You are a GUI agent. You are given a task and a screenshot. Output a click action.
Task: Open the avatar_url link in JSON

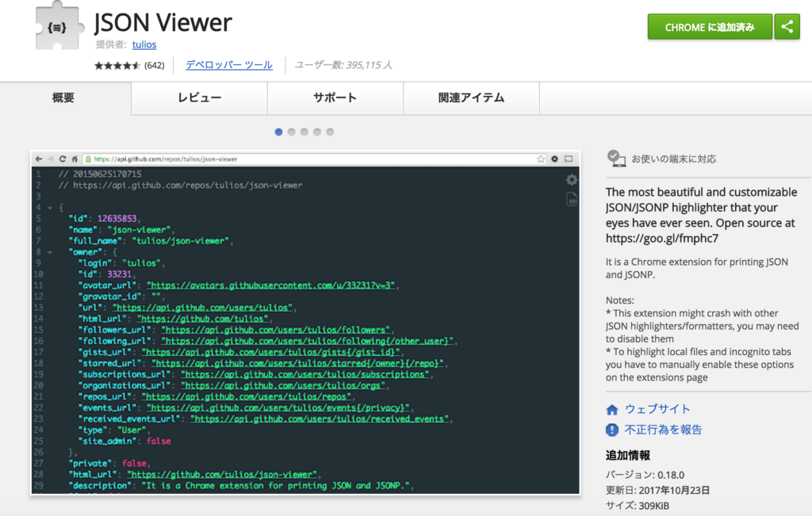(x=271, y=285)
